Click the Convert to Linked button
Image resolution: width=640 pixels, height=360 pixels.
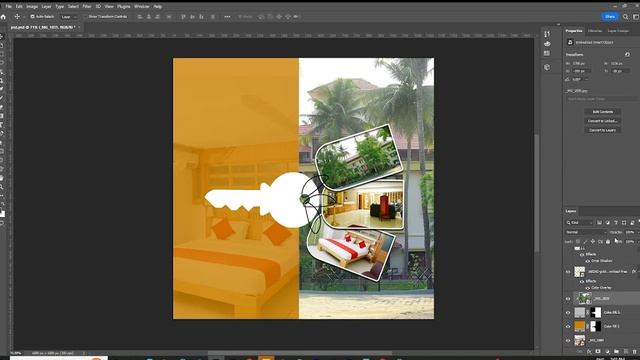tap(602, 121)
